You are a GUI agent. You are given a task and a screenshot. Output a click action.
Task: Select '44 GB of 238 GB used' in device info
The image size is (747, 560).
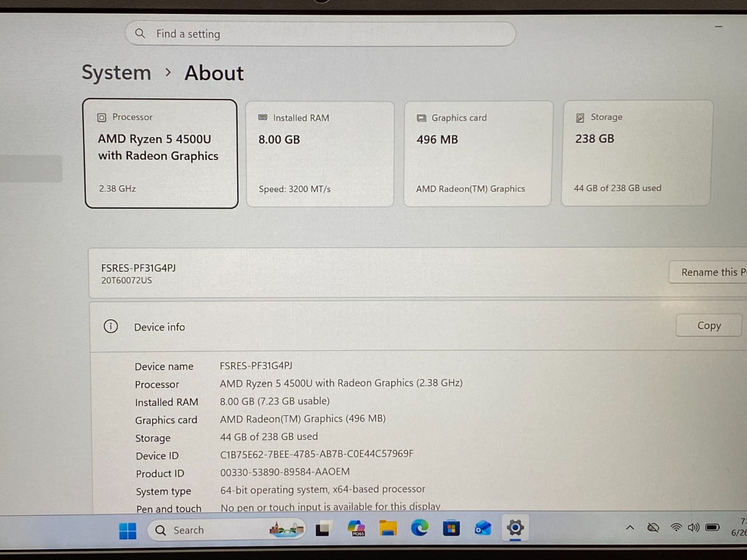[x=269, y=436]
